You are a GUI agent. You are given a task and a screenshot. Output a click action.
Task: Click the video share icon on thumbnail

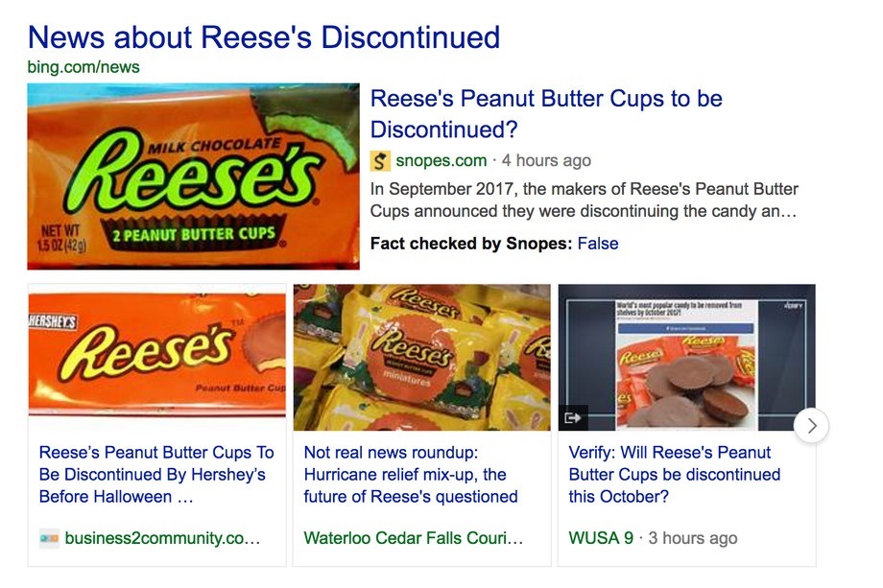[x=573, y=418]
